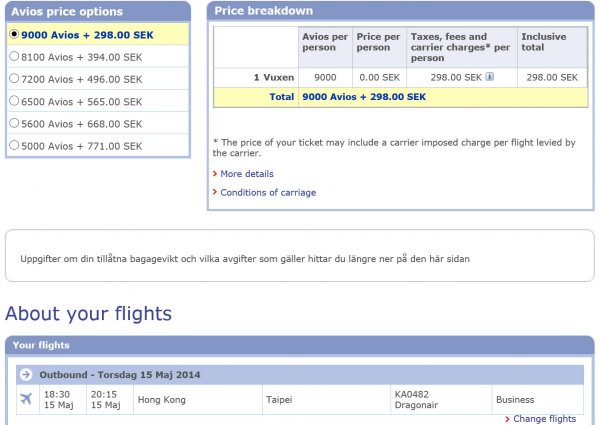This screenshot has width=600, height=425.
Task: Click the red chevron before Conditions of carriage
Action: click(x=215, y=192)
